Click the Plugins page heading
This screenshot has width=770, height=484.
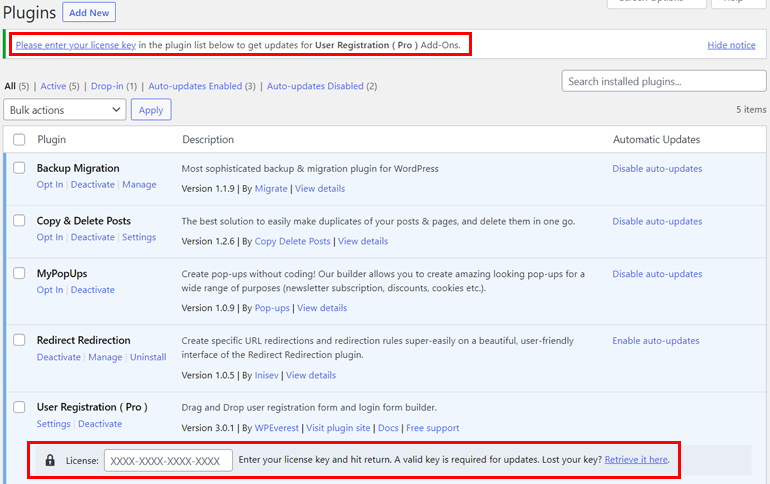29,13
